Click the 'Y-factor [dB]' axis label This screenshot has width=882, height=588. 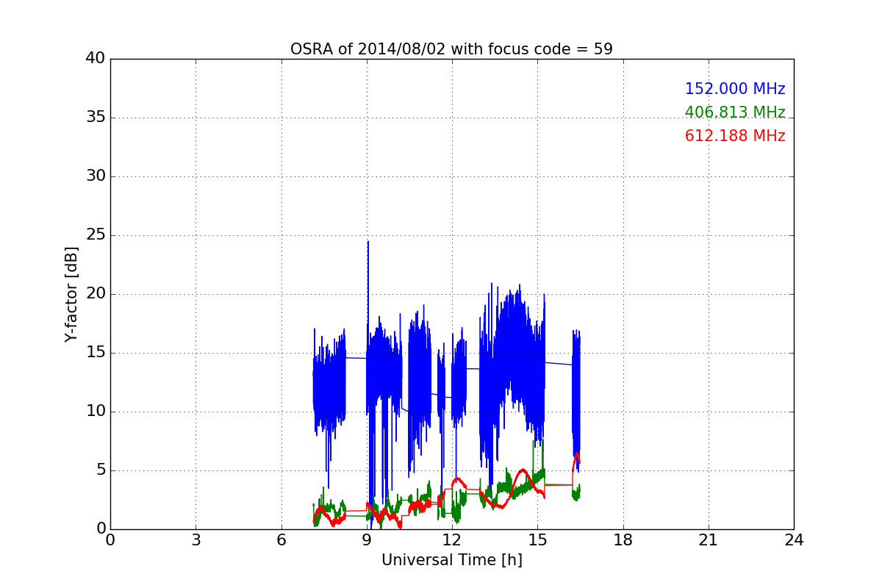(71, 294)
